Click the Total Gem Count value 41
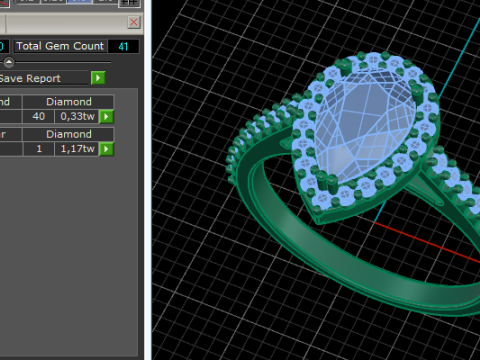 [x=123, y=46]
